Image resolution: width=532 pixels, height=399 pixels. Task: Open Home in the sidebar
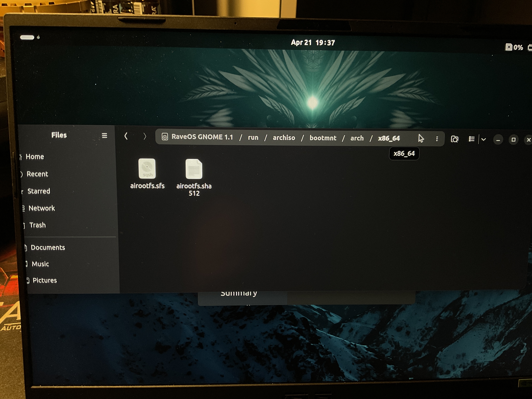tap(35, 157)
